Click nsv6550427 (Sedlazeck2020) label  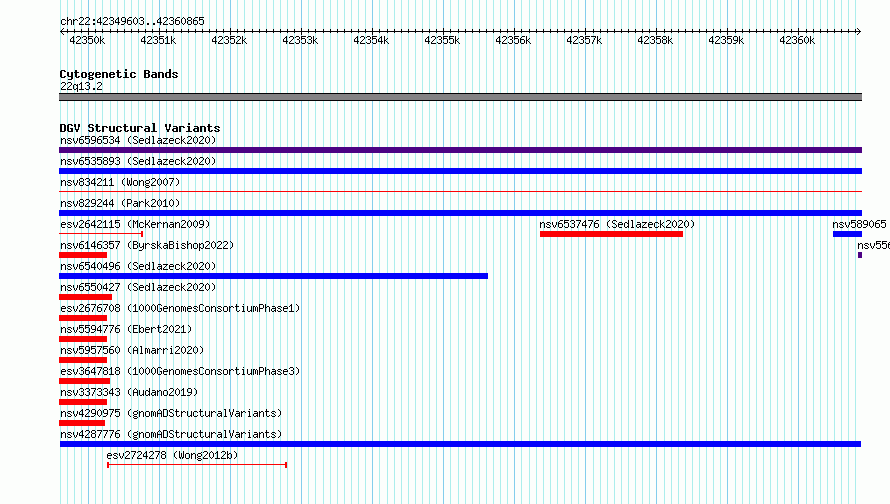point(138,287)
